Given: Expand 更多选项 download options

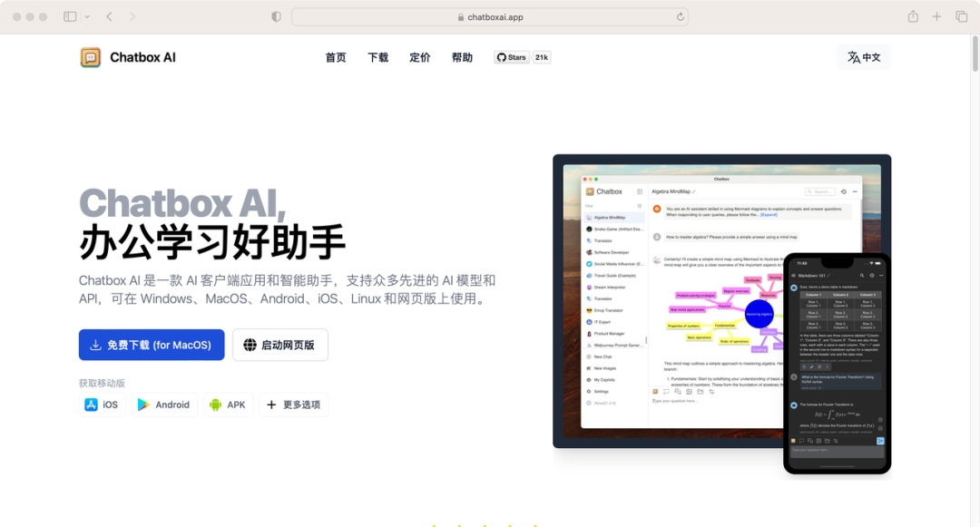Looking at the screenshot, I should (x=294, y=405).
